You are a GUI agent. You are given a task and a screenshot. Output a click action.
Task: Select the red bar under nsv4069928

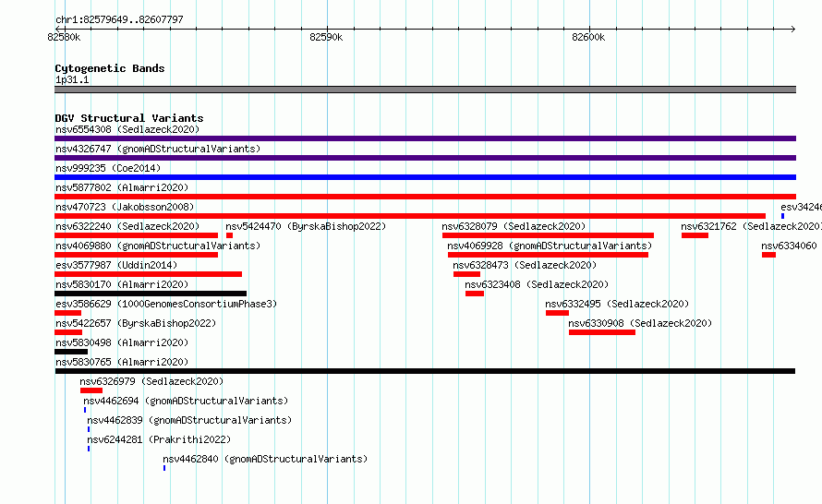click(548, 255)
